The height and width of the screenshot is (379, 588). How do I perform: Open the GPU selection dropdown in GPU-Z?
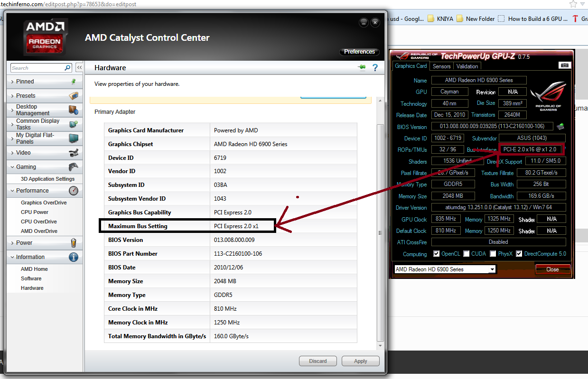click(445, 269)
